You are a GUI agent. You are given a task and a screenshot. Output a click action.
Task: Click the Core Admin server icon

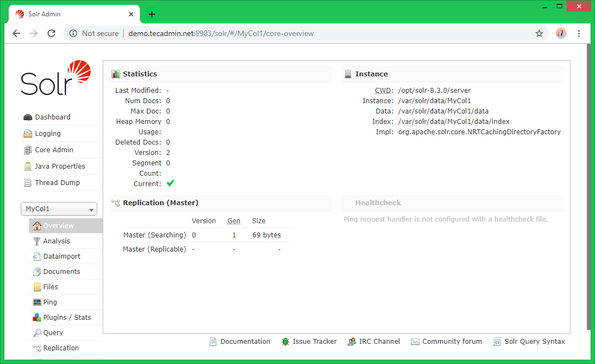28,150
